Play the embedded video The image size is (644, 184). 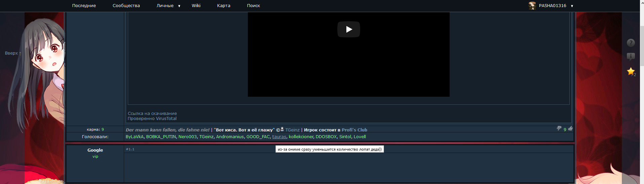(x=348, y=29)
